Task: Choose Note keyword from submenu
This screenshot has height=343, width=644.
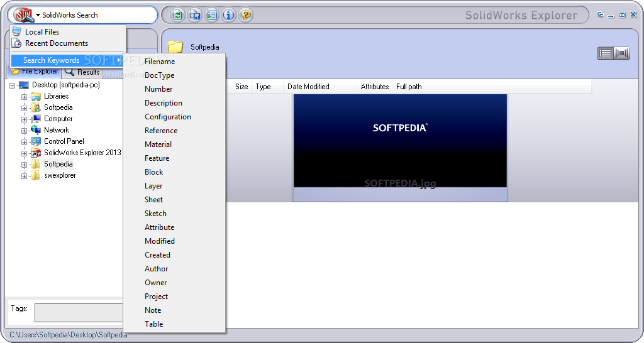Action: click(x=174, y=310)
